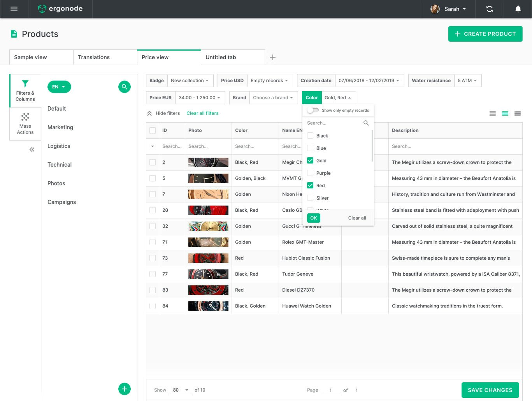The width and height of the screenshot is (532, 401).
Task: Switch to the Translations tab
Action: point(93,57)
